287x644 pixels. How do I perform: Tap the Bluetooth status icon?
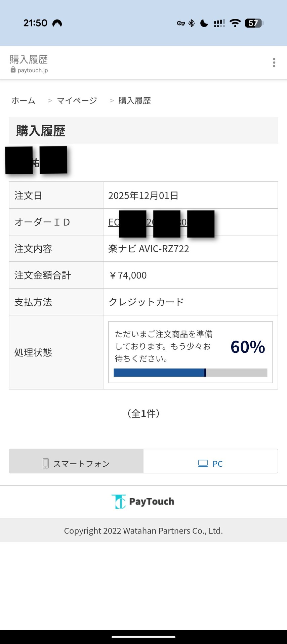pyautogui.click(x=192, y=23)
